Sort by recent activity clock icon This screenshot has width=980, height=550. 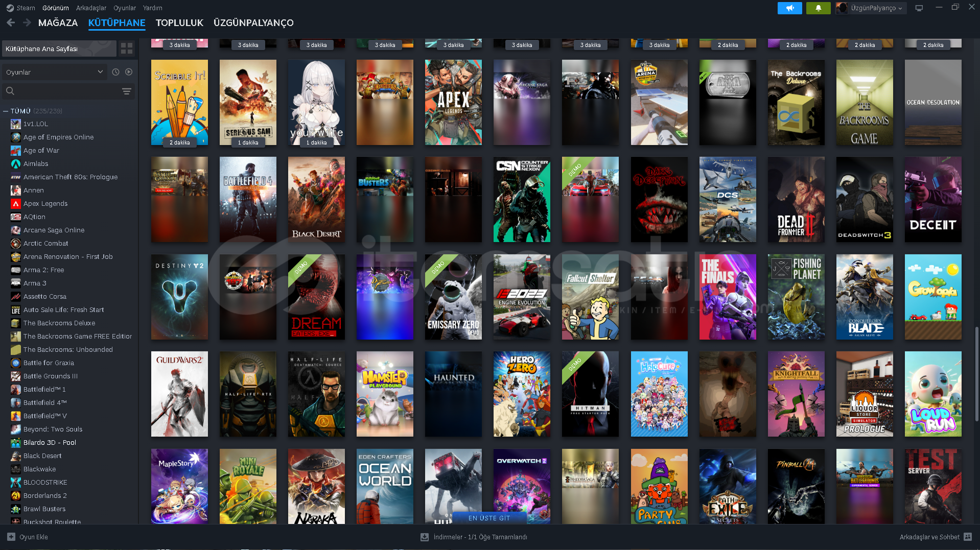[x=116, y=72]
